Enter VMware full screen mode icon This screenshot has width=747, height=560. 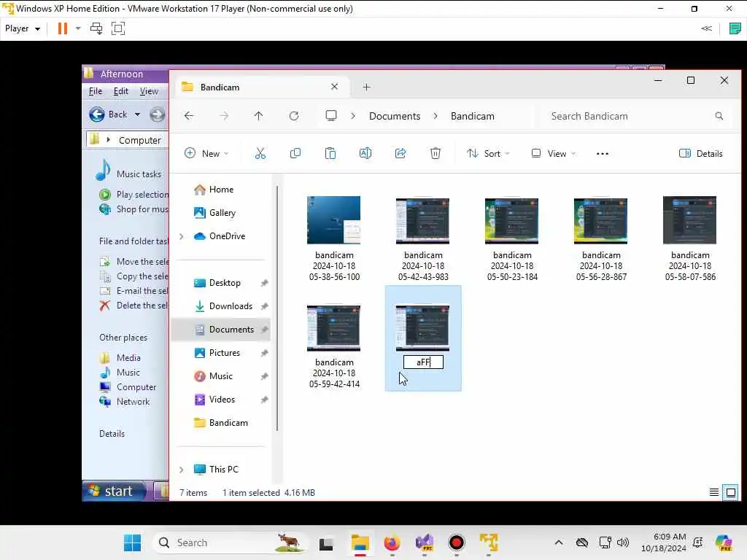118,28
